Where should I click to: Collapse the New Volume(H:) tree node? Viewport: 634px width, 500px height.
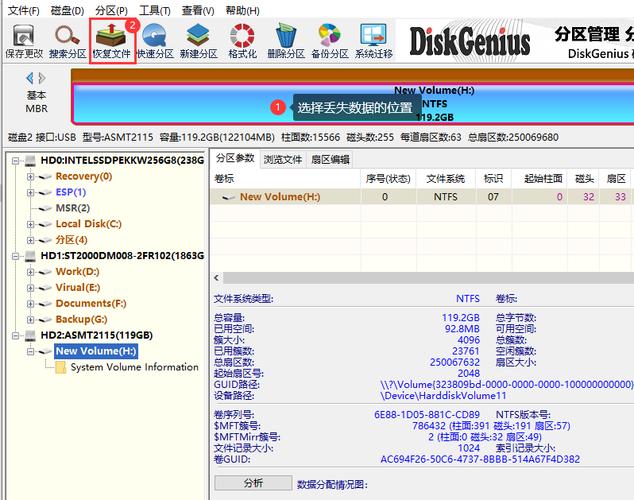[x=30, y=351]
